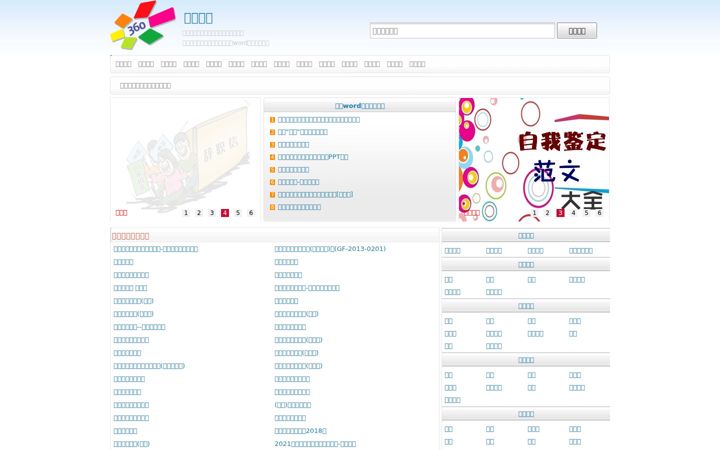Select slide 5 on the 自我鉴定 banner
Image resolution: width=720 pixels, height=450 pixels.
pos(586,213)
